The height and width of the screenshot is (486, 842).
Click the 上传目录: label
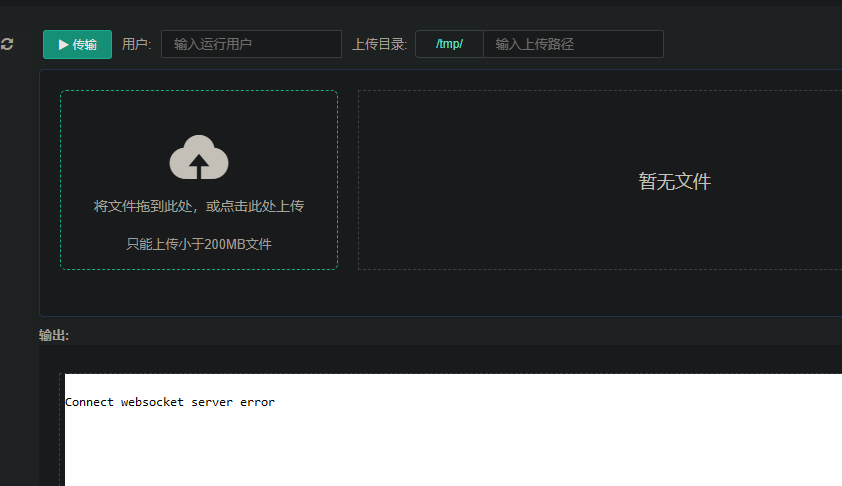379,44
